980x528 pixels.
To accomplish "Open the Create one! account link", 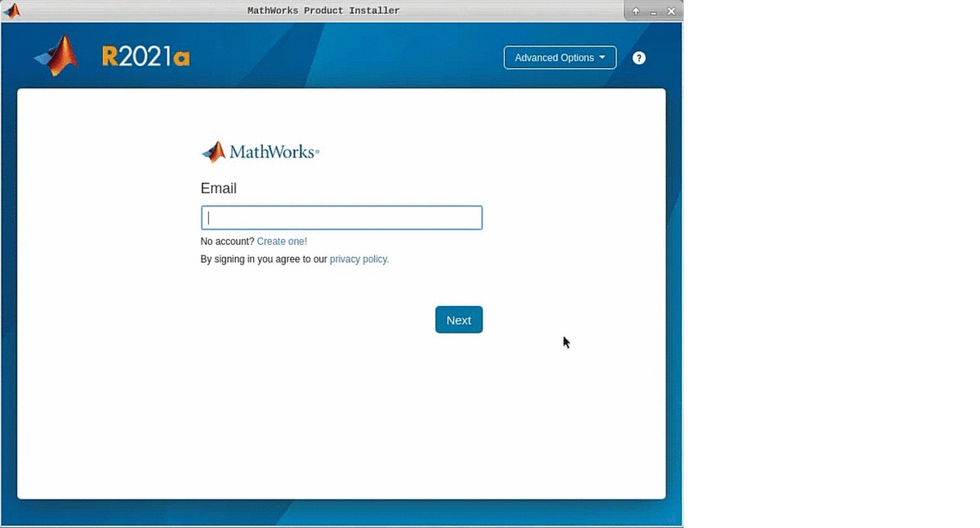I will (x=282, y=242).
